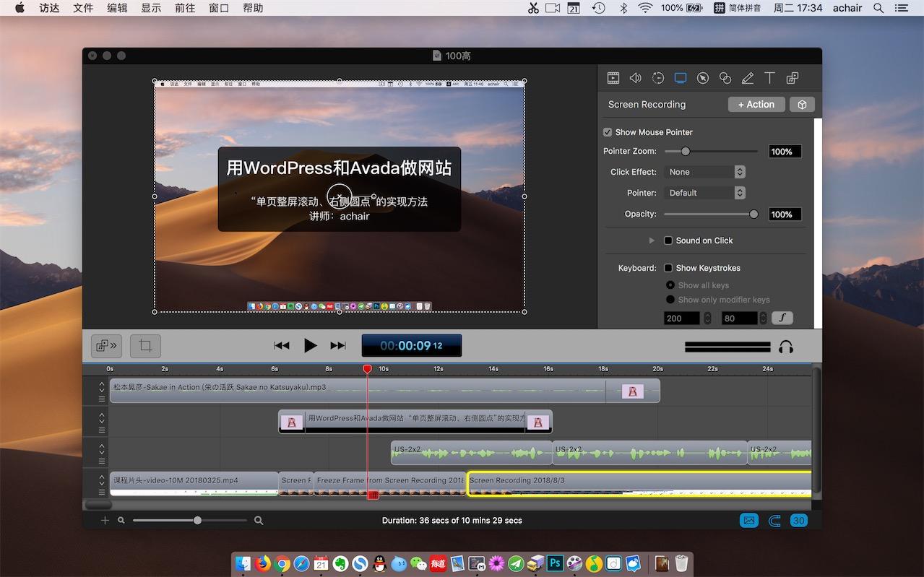Open the Pointer style dropdown

pos(704,193)
